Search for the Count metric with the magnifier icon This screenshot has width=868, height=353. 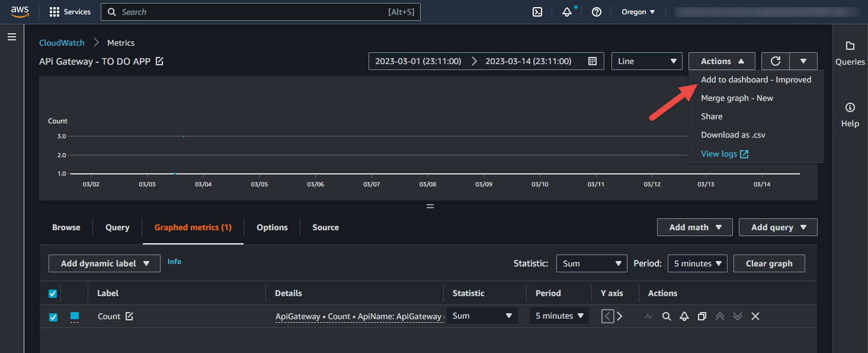[667, 316]
